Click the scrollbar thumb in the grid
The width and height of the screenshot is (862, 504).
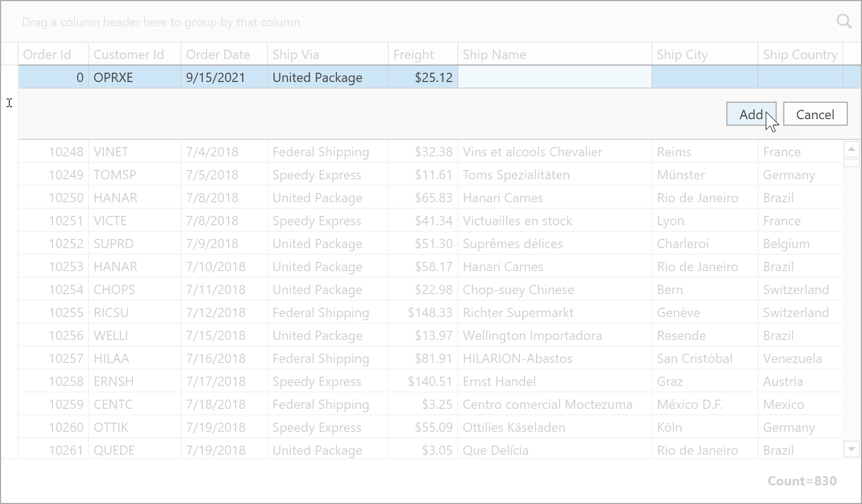852,163
